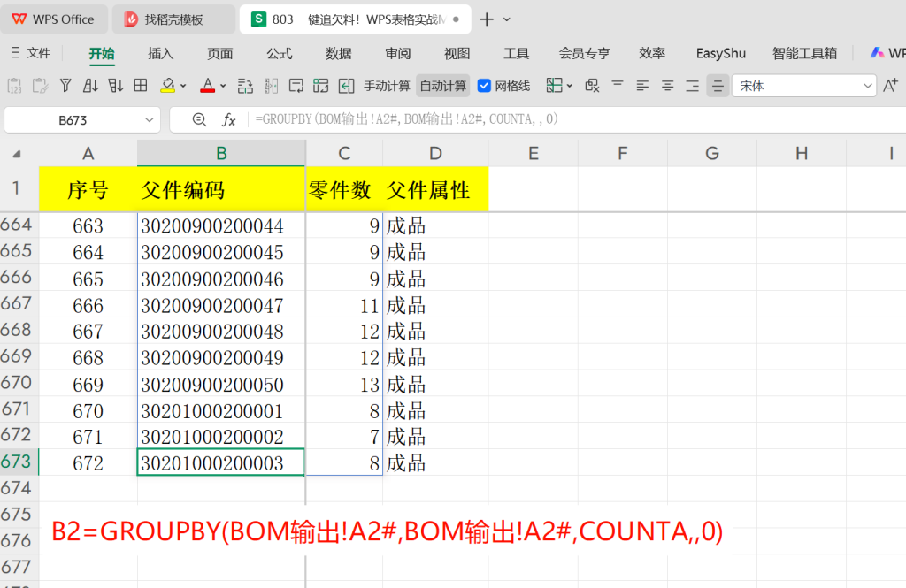Switch to 自动计算 automatic calculation
This screenshot has height=588, width=906.
(x=442, y=86)
